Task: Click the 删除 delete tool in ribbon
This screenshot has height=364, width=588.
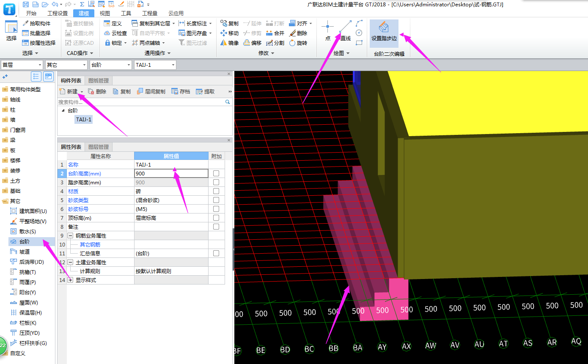Action: [298, 33]
